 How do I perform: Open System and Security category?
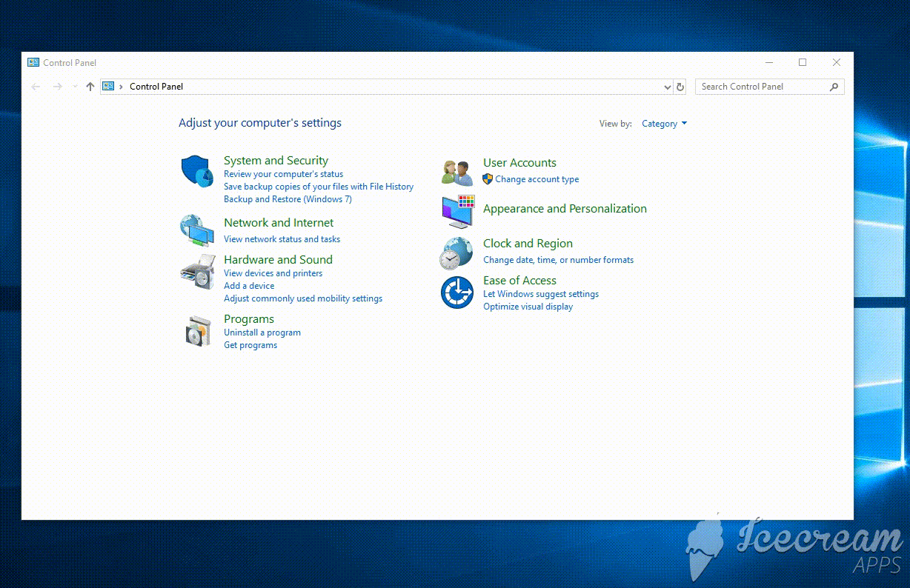click(x=276, y=161)
